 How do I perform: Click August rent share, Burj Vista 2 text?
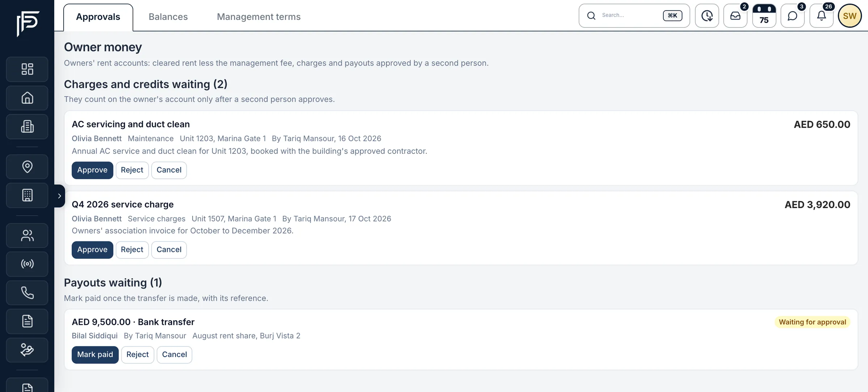point(246,336)
